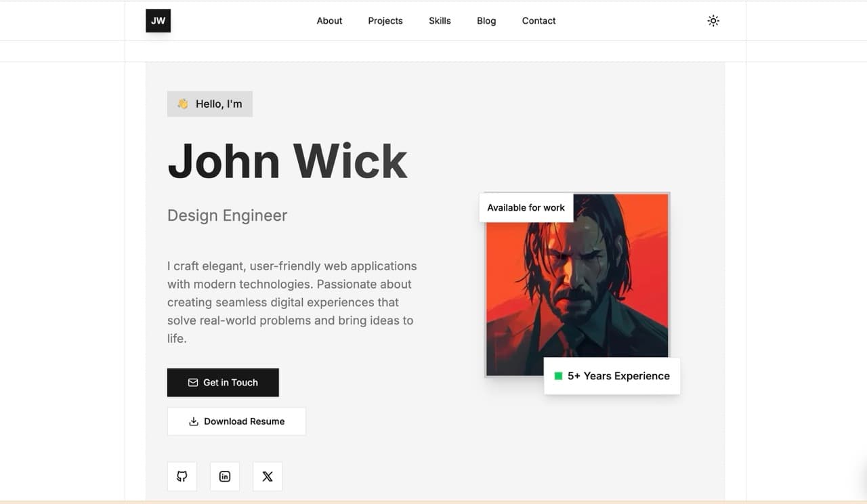Open the LinkedIn profile icon

(224, 476)
